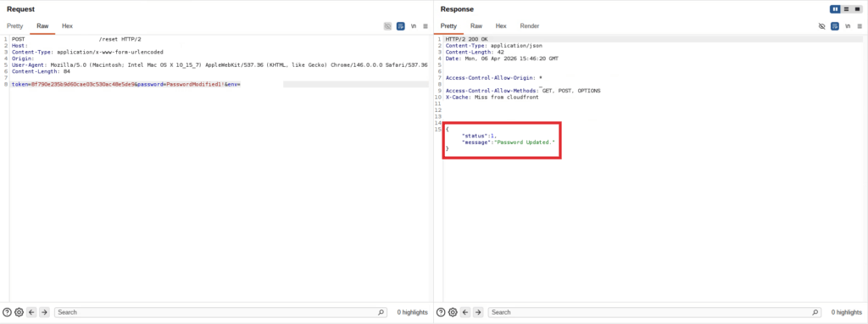
Task: Go to previous match in Response search
Action: click(465, 312)
